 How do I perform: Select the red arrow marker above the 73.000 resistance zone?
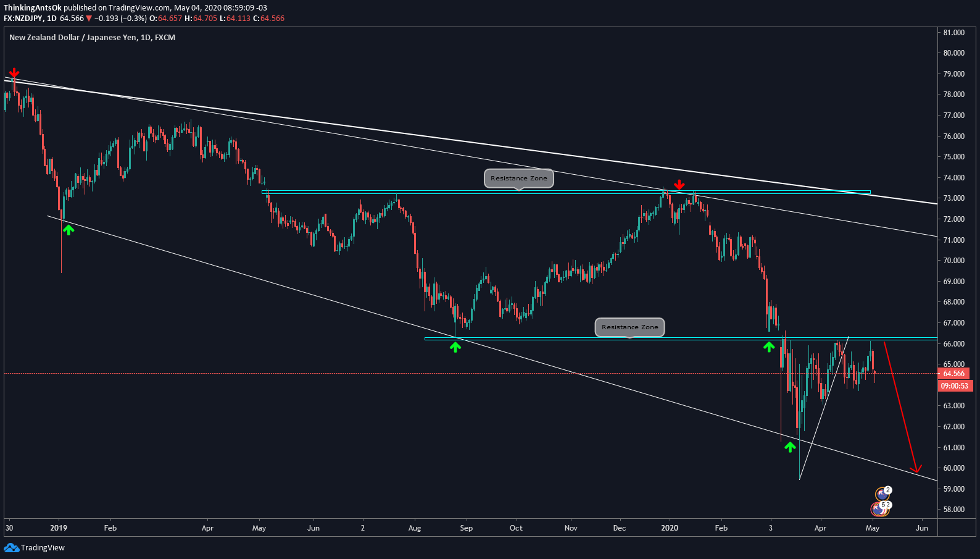tap(679, 185)
